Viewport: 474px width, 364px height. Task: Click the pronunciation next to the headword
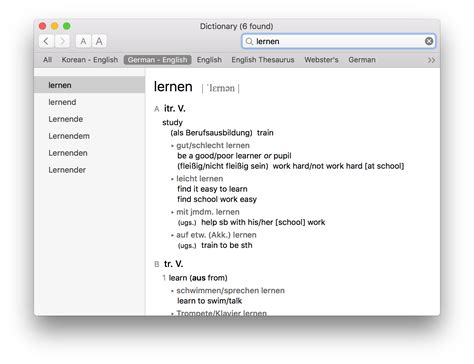(220, 88)
